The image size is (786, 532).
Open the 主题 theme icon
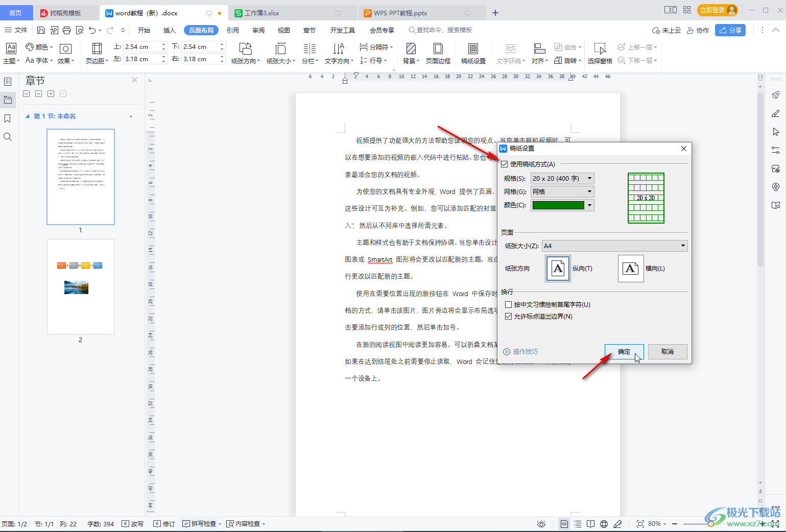[11, 54]
